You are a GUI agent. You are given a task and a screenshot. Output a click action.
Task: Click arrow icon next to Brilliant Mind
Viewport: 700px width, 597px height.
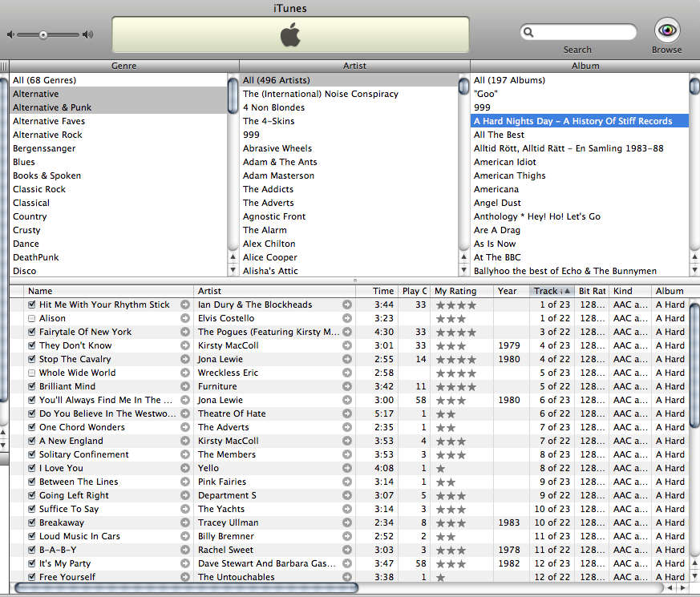(x=185, y=386)
